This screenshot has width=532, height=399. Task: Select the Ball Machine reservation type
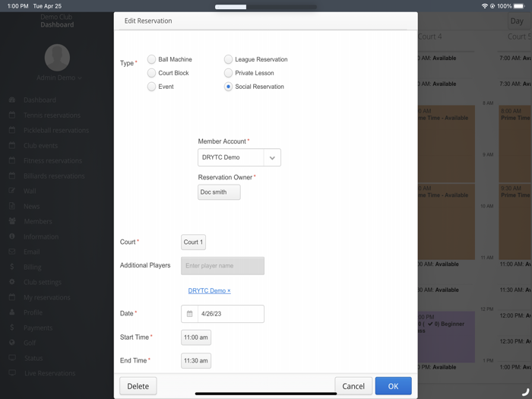[152, 59]
